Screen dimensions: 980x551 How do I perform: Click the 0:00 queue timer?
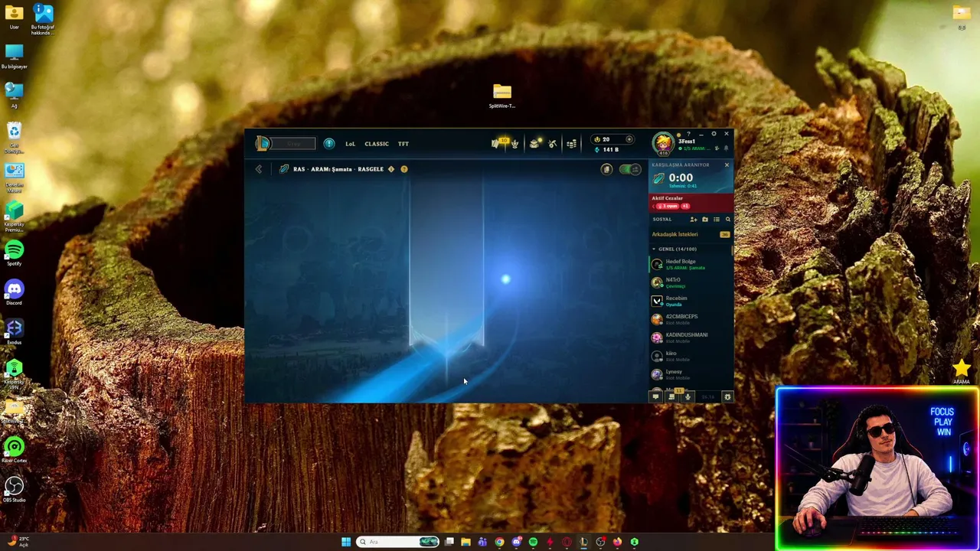681,178
